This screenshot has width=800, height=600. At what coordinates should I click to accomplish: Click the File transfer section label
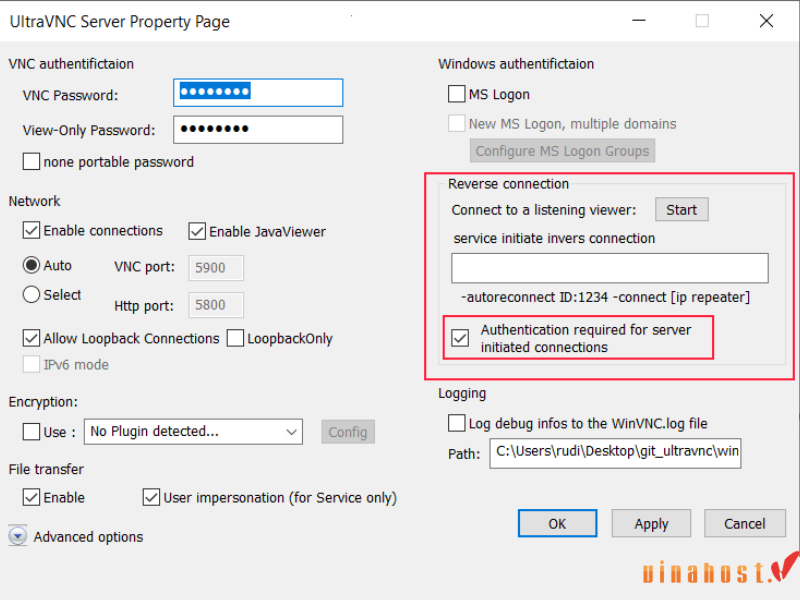pyautogui.click(x=46, y=469)
